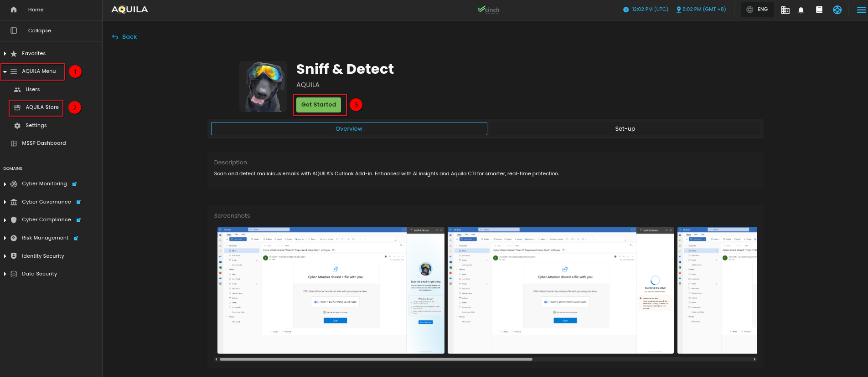
Task: Open the ENG language selector
Action: point(758,10)
